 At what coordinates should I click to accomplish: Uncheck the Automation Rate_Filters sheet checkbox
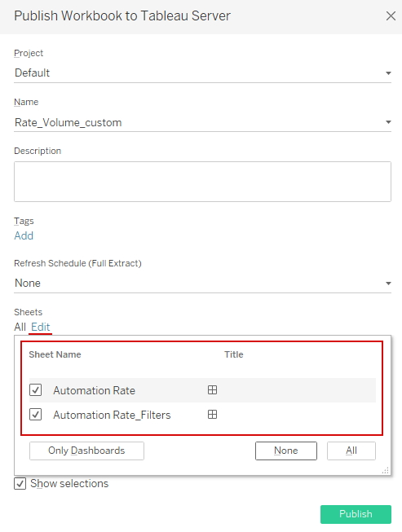(35, 415)
